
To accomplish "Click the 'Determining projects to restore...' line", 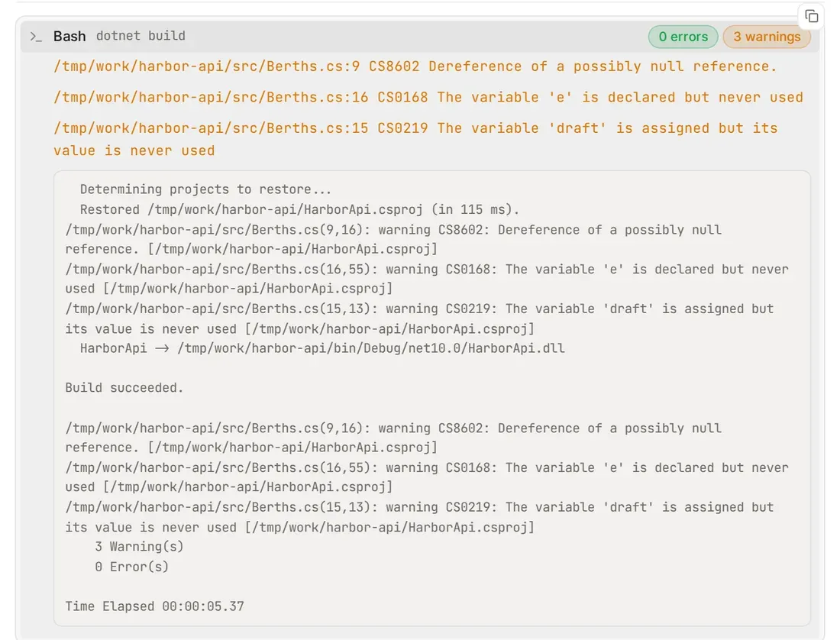I will point(205,189).
